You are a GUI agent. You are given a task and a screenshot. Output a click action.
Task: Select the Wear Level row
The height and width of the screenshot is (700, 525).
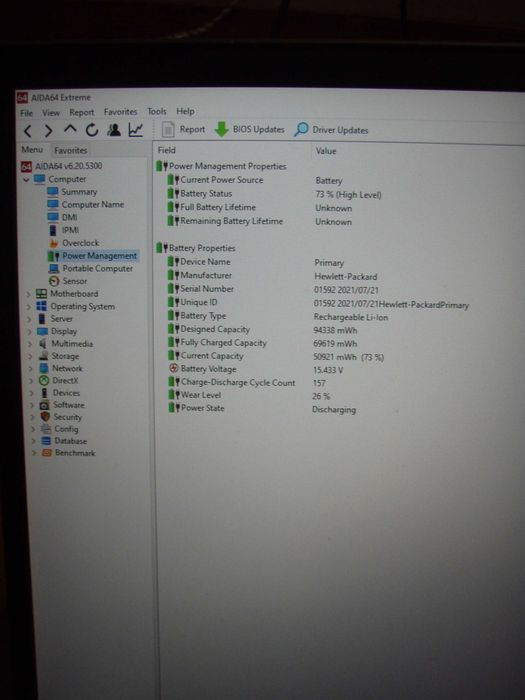pyautogui.click(x=249, y=396)
